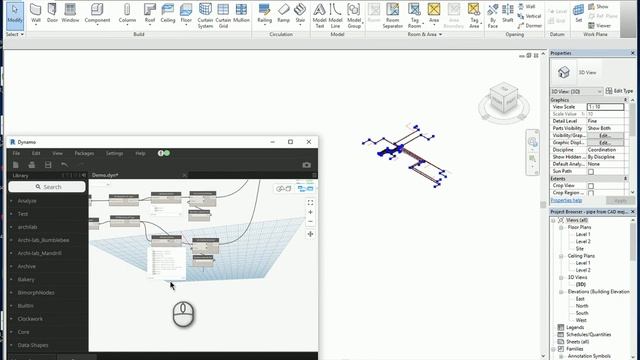Viewport: 640px width, 360px height.
Task: Toggle the Crop View checkbox
Action: coord(591,186)
